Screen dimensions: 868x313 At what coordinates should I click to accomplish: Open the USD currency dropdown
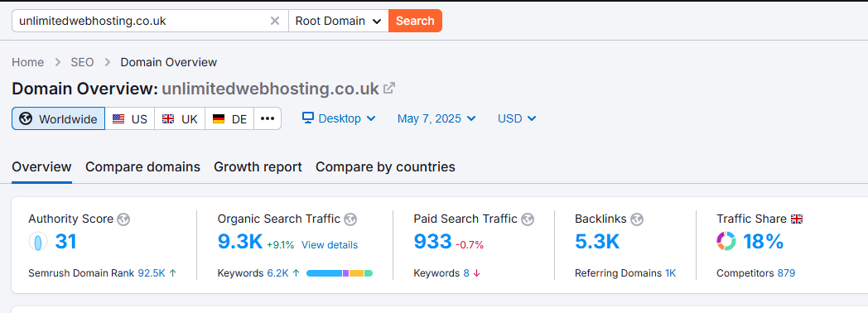tap(517, 118)
